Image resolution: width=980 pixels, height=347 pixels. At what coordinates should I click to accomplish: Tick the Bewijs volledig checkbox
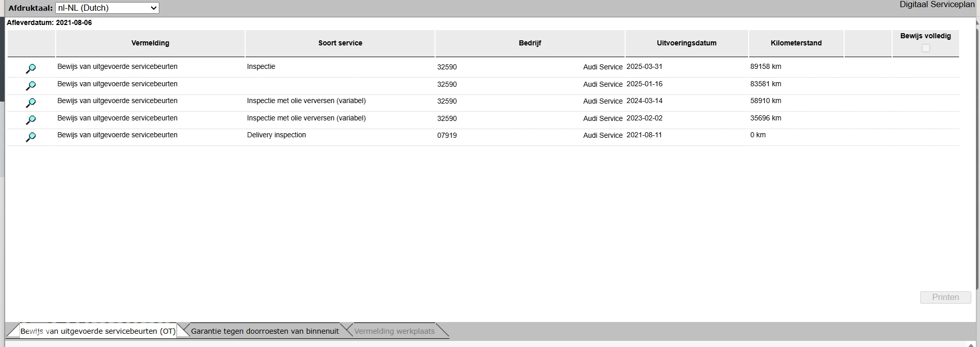pos(925,48)
